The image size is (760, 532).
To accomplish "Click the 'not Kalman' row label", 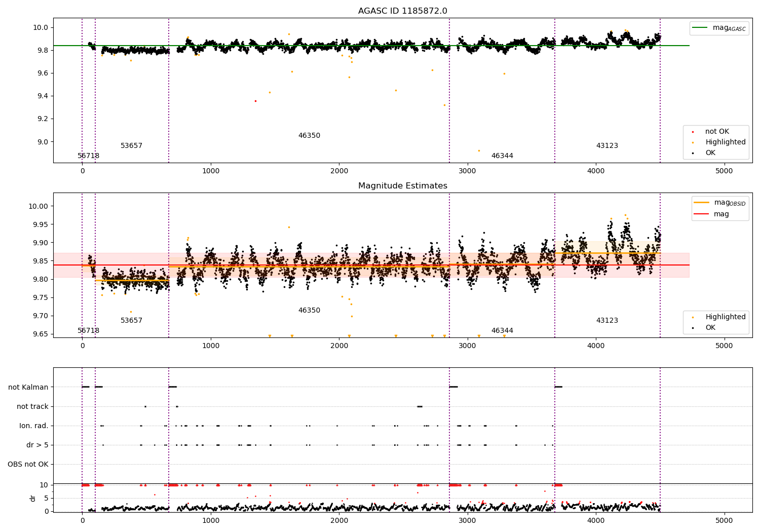I will (28, 388).
